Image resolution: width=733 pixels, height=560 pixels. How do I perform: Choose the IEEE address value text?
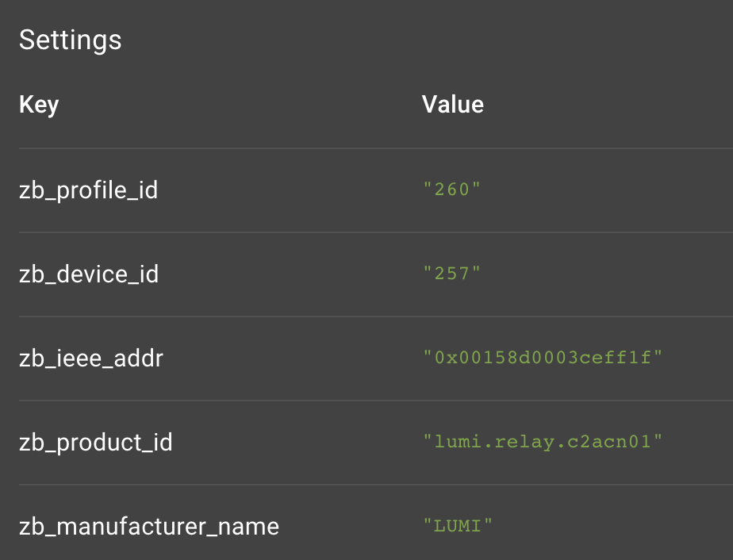click(x=543, y=359)
